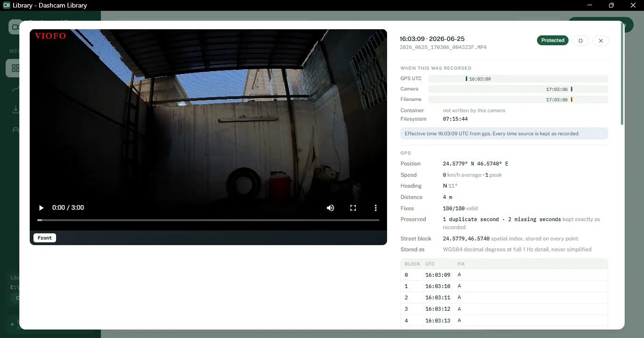Screen dimensions: 644x338
Task: Click the speed value 0 km/h average
Action: coord(462,175)
